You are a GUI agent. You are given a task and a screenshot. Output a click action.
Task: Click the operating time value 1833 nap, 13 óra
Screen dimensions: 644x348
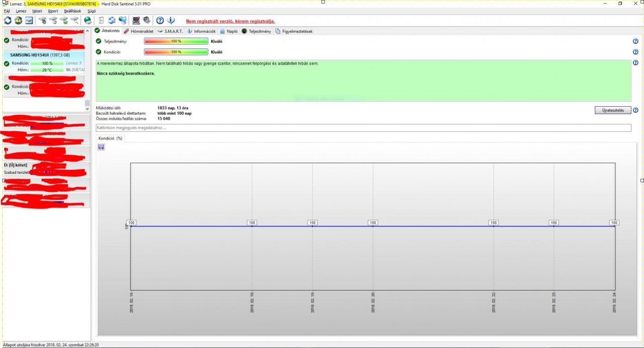(173, 108)
